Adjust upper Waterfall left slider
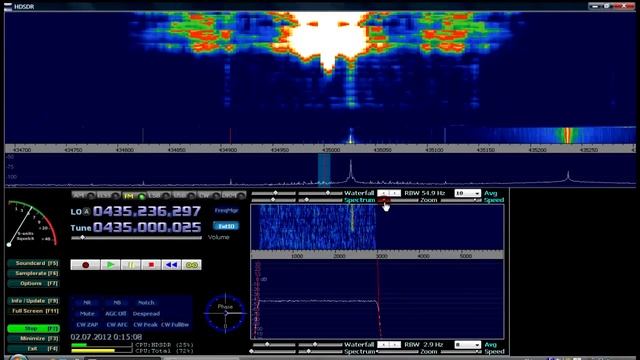640x360 pixels. point(273,193)
